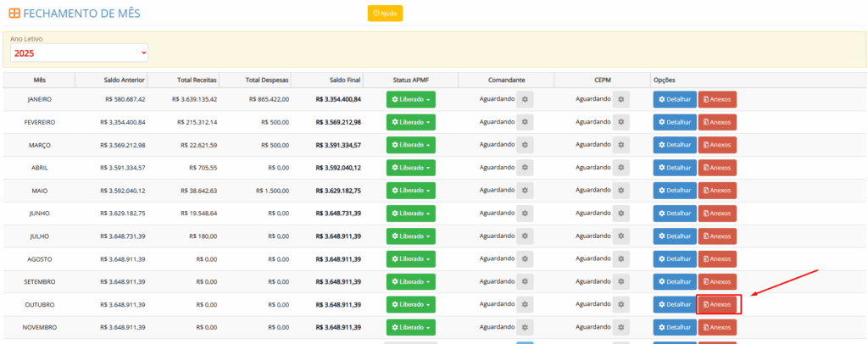Click the Status APMF column header

pos(410,80)
